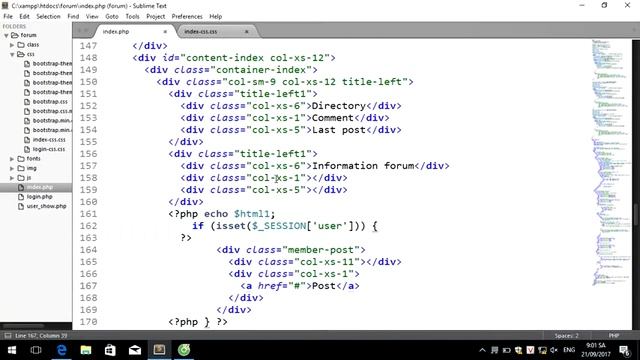This screenshot has width=640, height=360.
Task: Click the img folder icon
Action: (21, 168)
